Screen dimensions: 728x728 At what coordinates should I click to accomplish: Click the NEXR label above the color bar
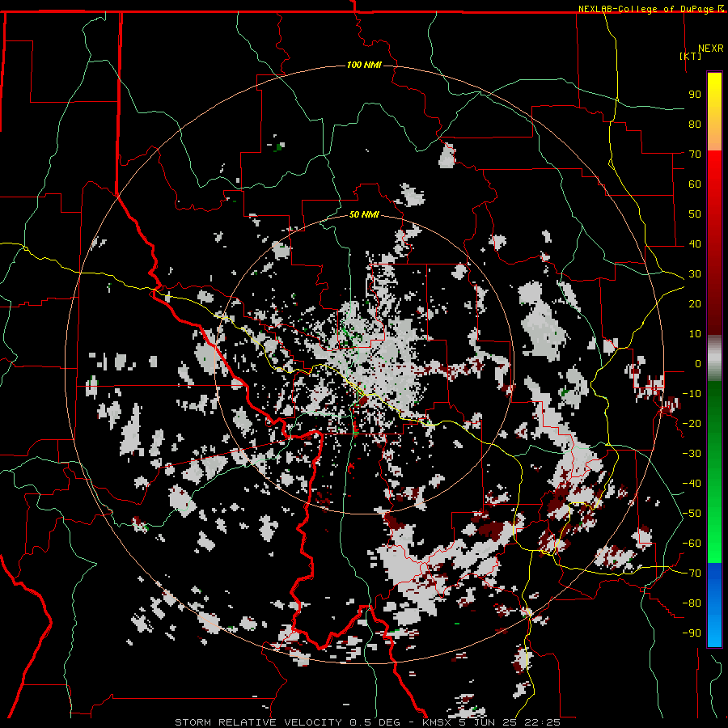(711, 49)
